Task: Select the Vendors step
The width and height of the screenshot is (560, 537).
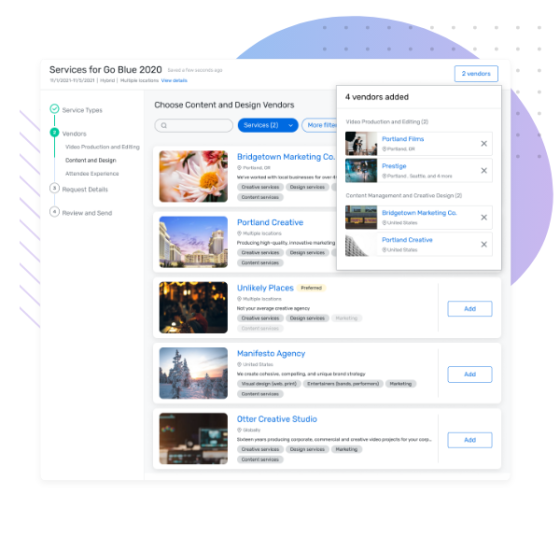Action: click(x=74, y=134)
